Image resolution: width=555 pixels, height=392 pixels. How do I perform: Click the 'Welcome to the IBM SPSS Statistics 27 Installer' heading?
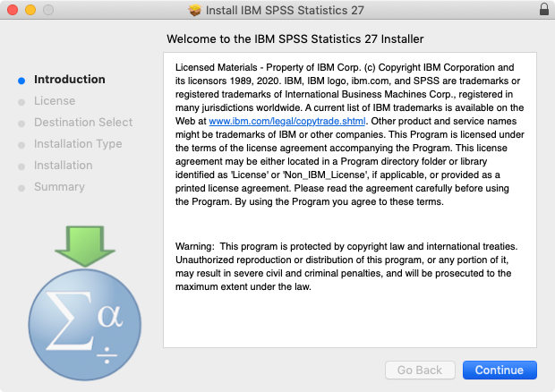click(295, 38)
